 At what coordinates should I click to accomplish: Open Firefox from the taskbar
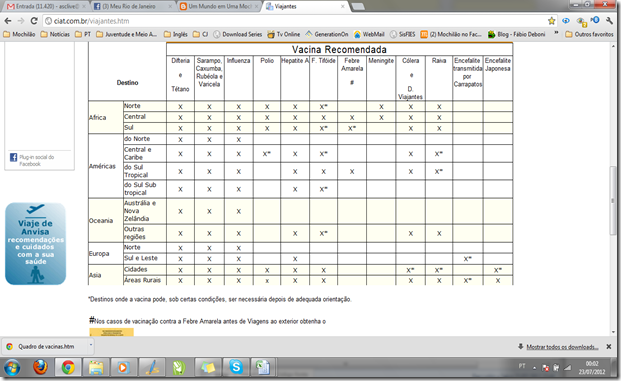point(40,367)
